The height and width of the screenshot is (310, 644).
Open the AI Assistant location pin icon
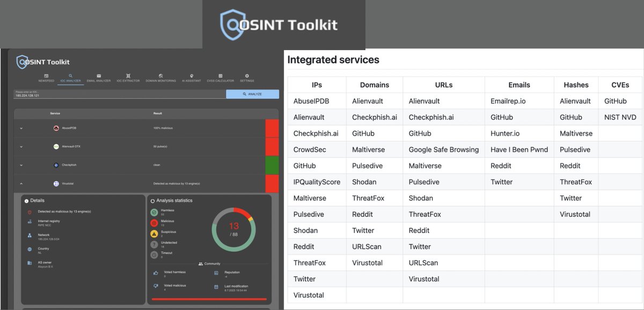point(192,76)
